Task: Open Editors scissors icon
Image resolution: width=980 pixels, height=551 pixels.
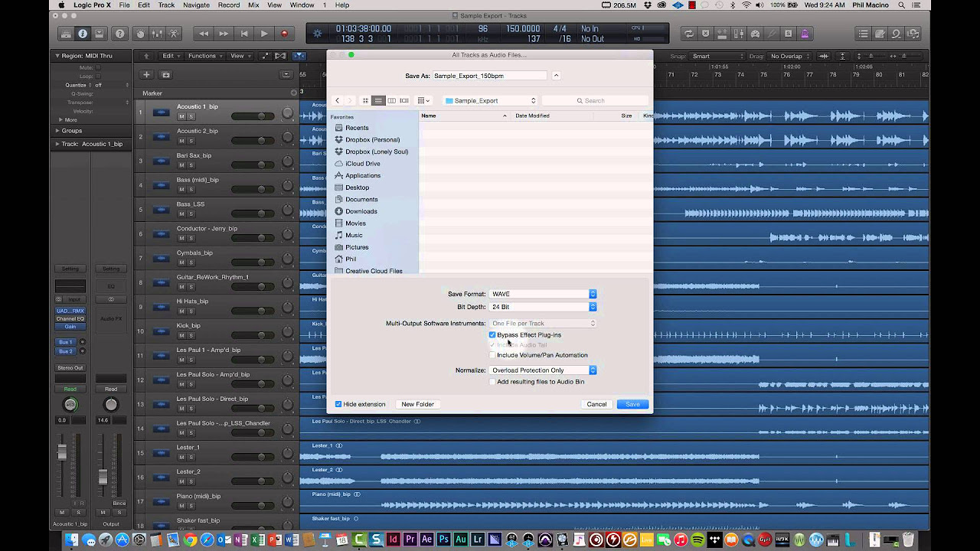Action: click(x=174, y=34)
